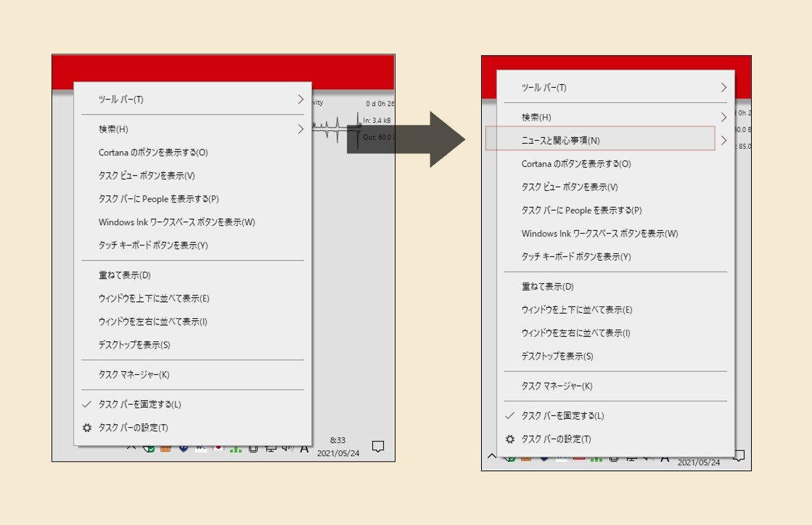Viewport: 812px width, 525px height.
Task: Open タスク バーの設定 gear item in right menu
Action: [x=616, y=439]
